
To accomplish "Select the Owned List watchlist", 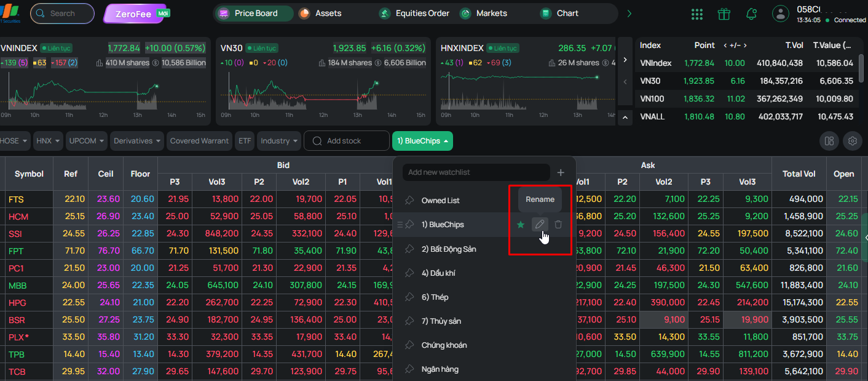I will (441, 201).
